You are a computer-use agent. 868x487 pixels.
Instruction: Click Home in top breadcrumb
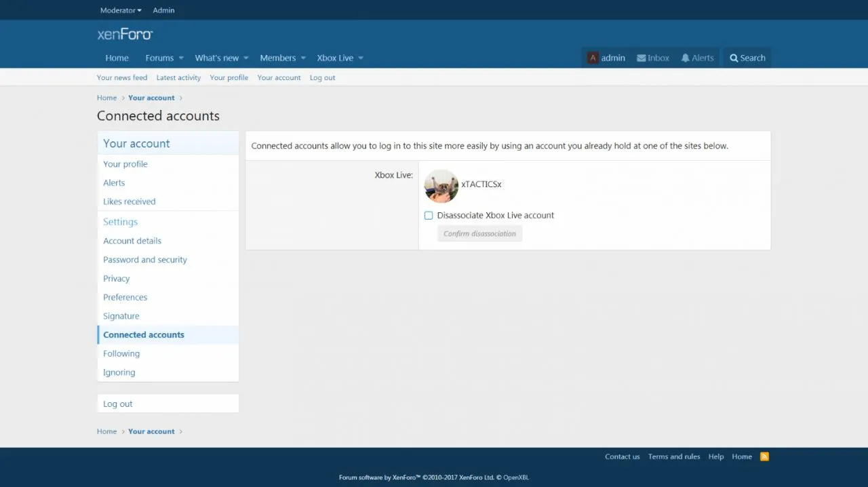[x=106, y=98]
